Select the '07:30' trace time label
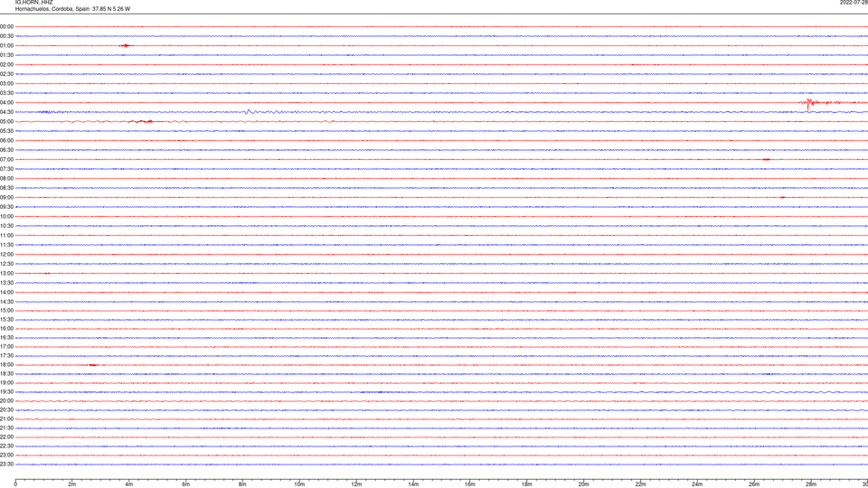The width and height of the screenshot is (868, 488). tap(6, 169)
